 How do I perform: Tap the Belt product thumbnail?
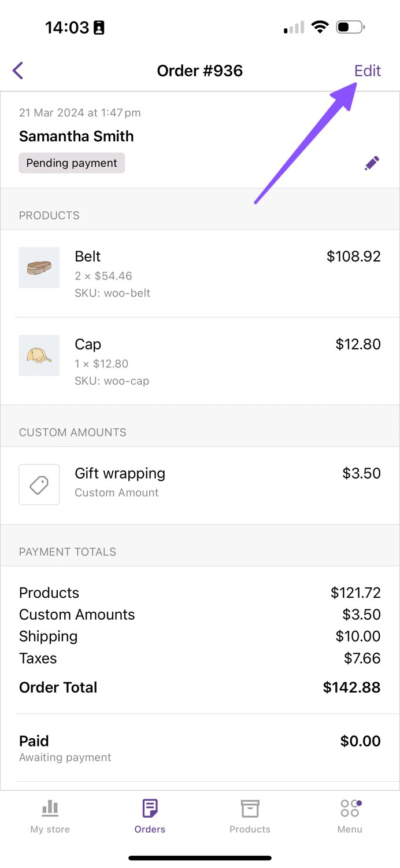point(39,267)
